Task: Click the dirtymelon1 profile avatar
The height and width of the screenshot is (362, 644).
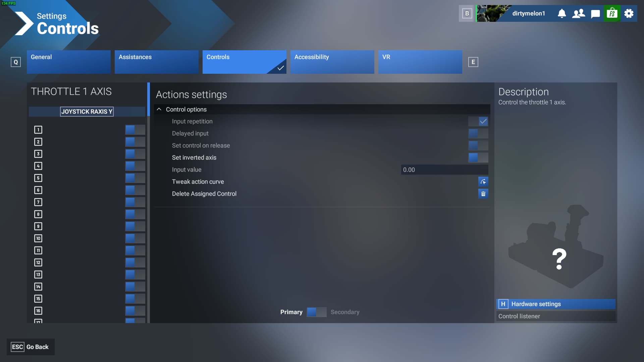Action: [x=492, y=13]
